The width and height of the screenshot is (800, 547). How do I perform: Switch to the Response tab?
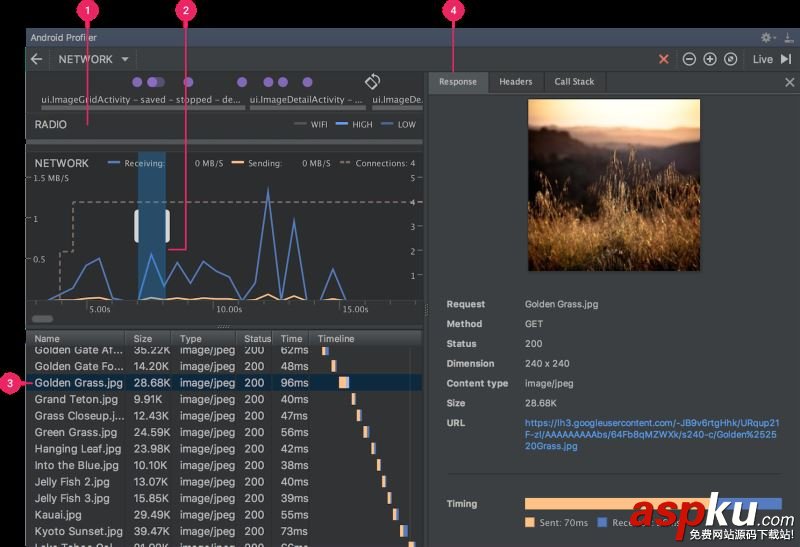[x=458, y=82]
